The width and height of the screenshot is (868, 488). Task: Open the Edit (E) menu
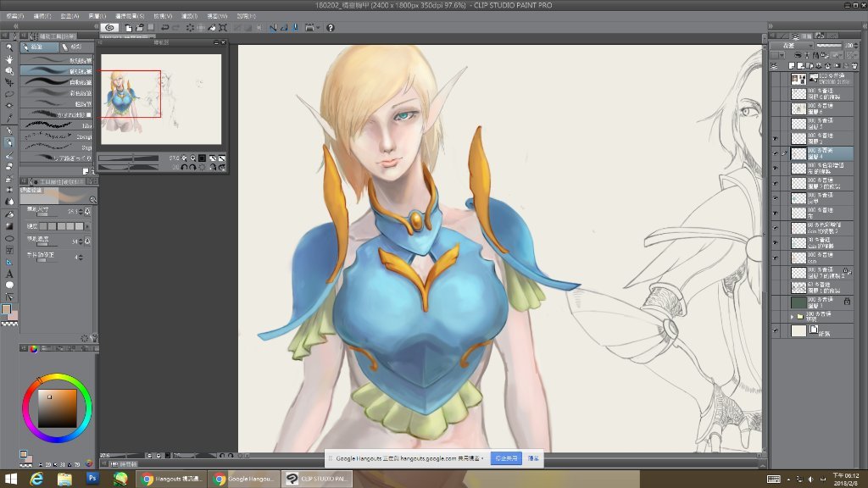(42, 16)
